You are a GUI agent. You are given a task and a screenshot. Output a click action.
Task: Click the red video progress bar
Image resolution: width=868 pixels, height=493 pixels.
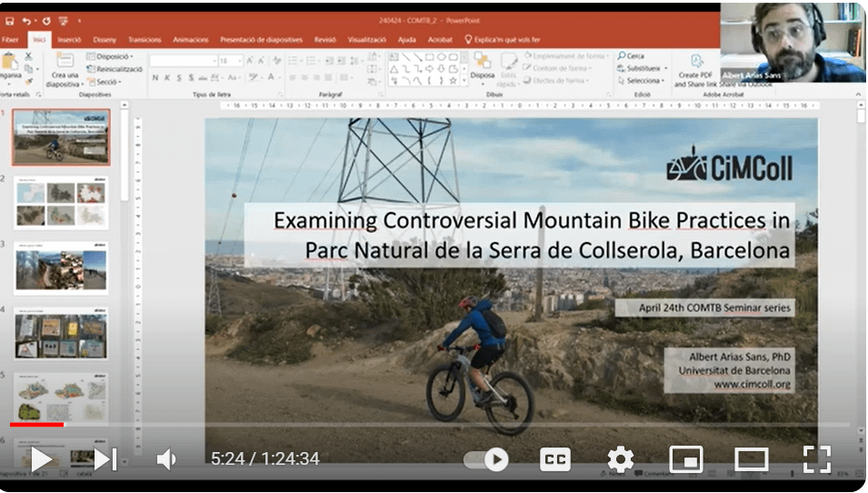pyautogui.click(x=36, y=425)
